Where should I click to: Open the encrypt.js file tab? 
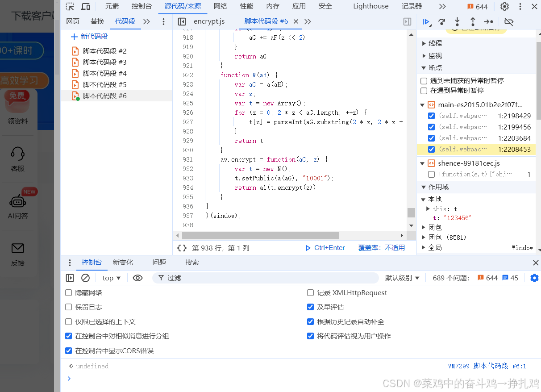click(x=209, y=21)
